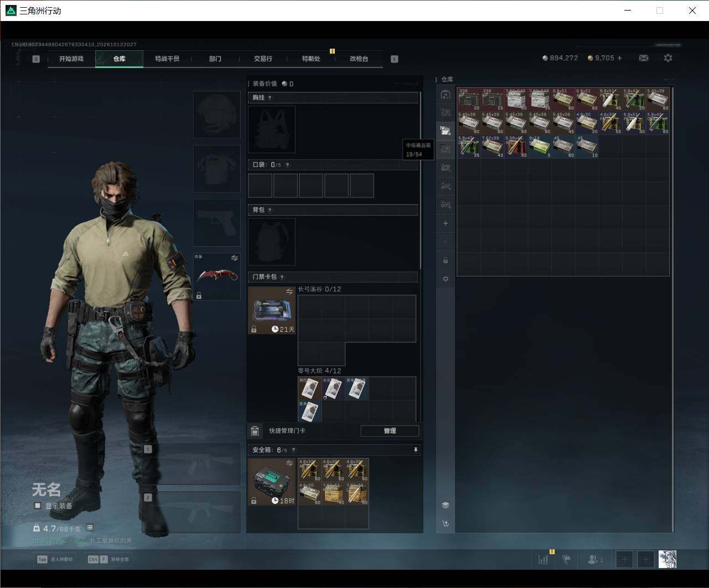
Task: Open warehouse sidebar gear settings
Action: (446, 279)
